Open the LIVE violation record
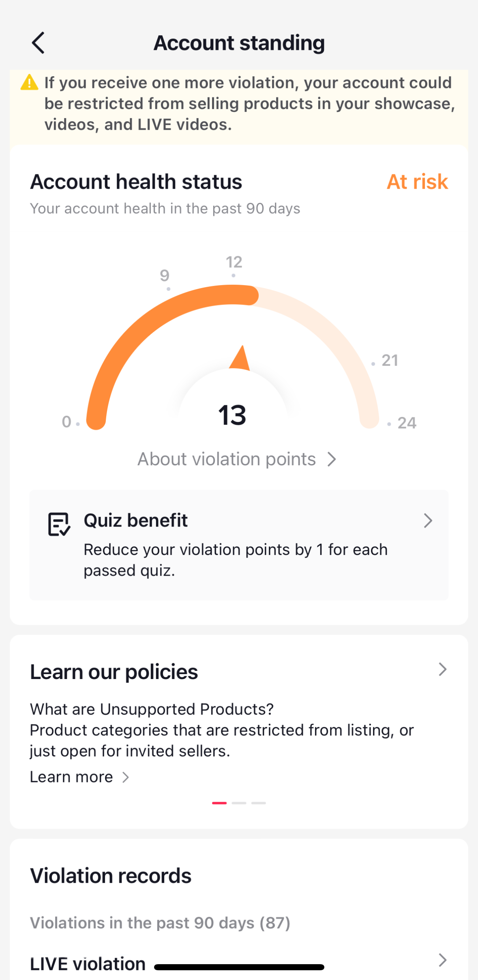The image size is (478, 980). tap(88, 963)
